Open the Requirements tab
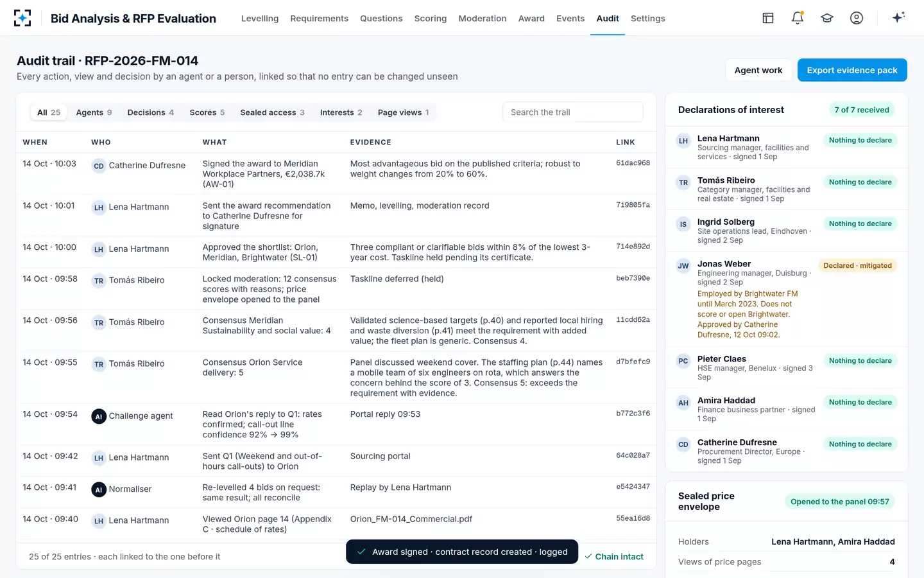Viewport: 924px width, 578px height. [320, 19]
